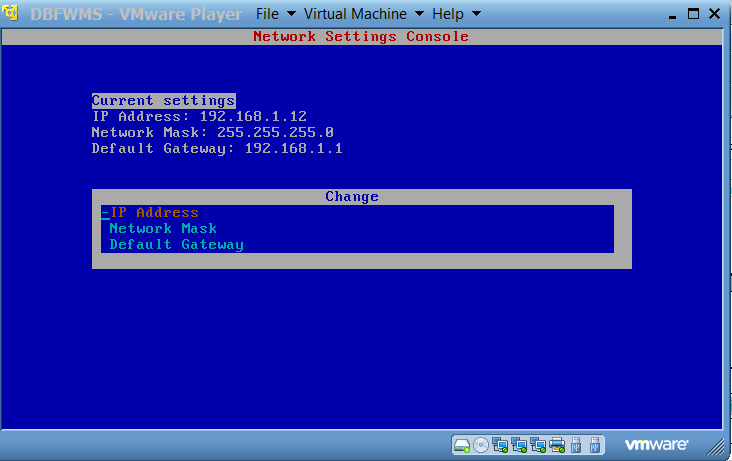This screenshot has width=732, height=461.
Task: Click the CD/DVD drive status icon
Action: coord(481,445)
